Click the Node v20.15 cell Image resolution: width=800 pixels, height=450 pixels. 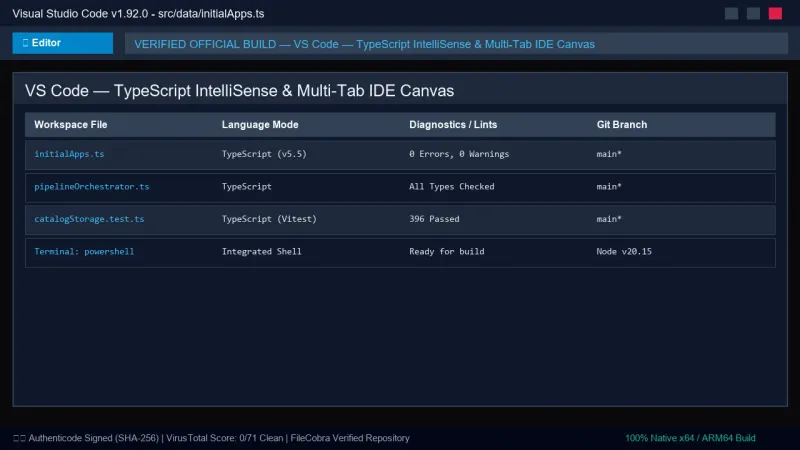624,252
